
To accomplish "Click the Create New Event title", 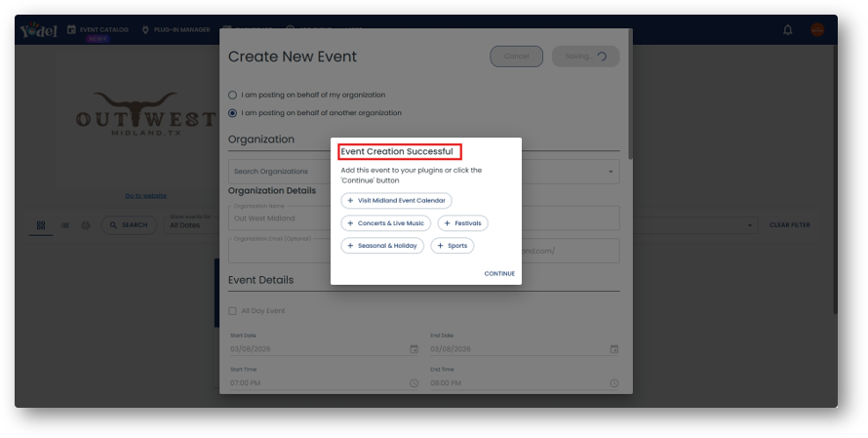I will (293, 57).
